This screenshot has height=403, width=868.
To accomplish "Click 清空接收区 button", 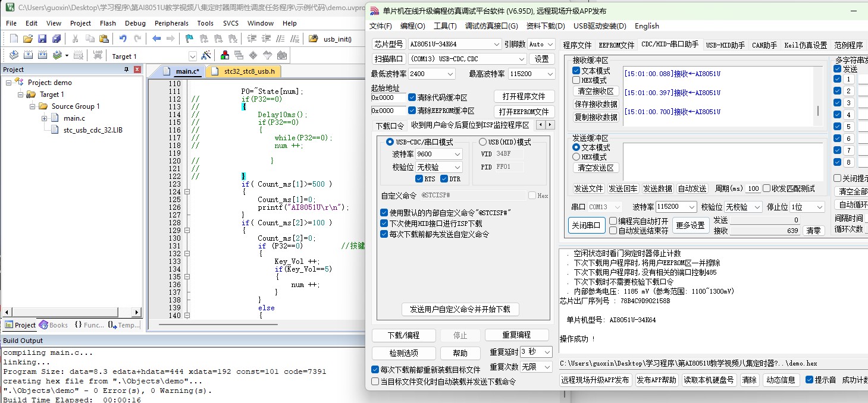I will click(x=596, y=92).
